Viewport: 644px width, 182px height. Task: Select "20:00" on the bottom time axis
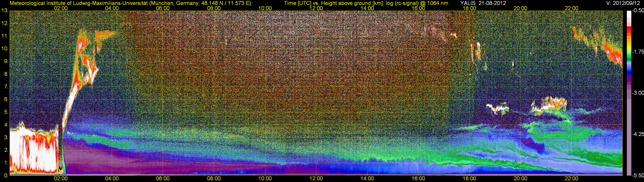pyautogui.click(x=521, y=179)
